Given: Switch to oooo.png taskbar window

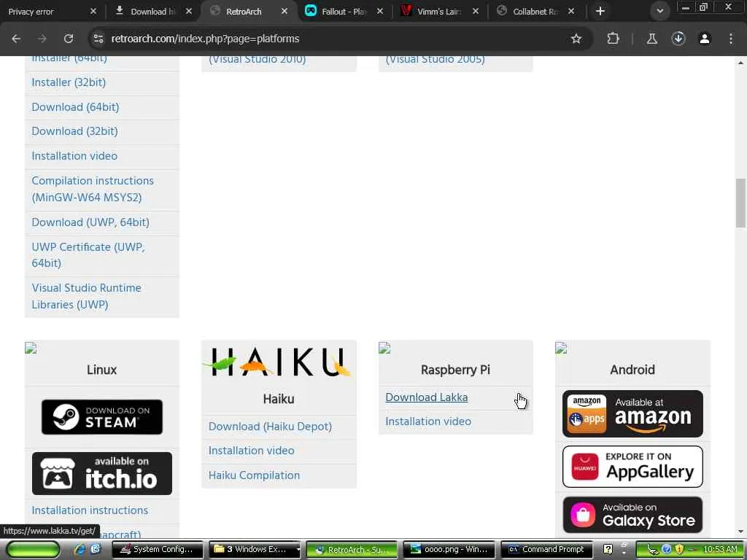Looking at the screenshot, I should (449, 550).
